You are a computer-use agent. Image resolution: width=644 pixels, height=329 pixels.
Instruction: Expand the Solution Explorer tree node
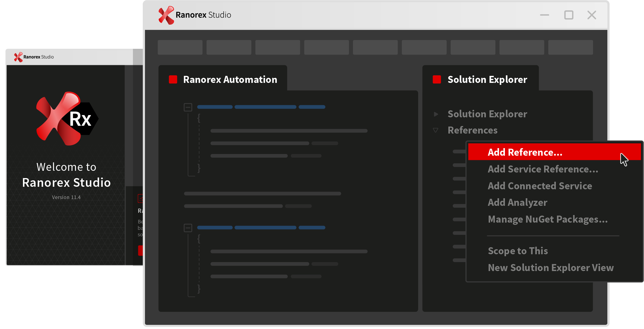[436, 114]
